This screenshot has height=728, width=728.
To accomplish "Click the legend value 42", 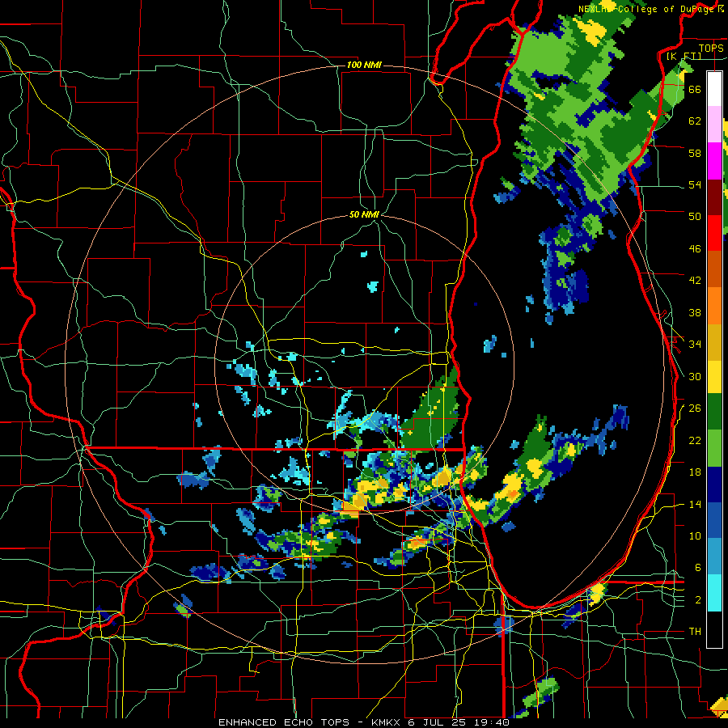I will click(695, 280).
